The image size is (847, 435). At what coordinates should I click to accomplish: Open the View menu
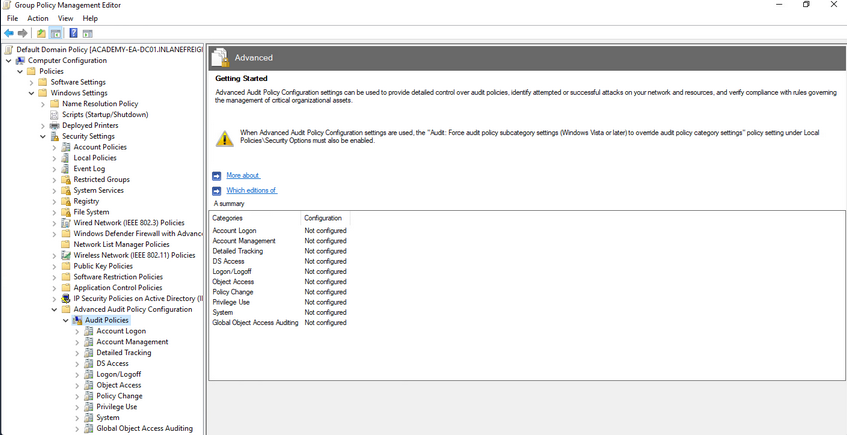pyautogui.click(x=65, y=18)
